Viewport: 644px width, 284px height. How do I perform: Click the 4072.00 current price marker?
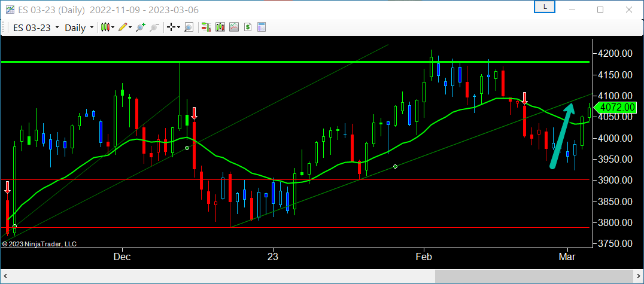point(615,108)
